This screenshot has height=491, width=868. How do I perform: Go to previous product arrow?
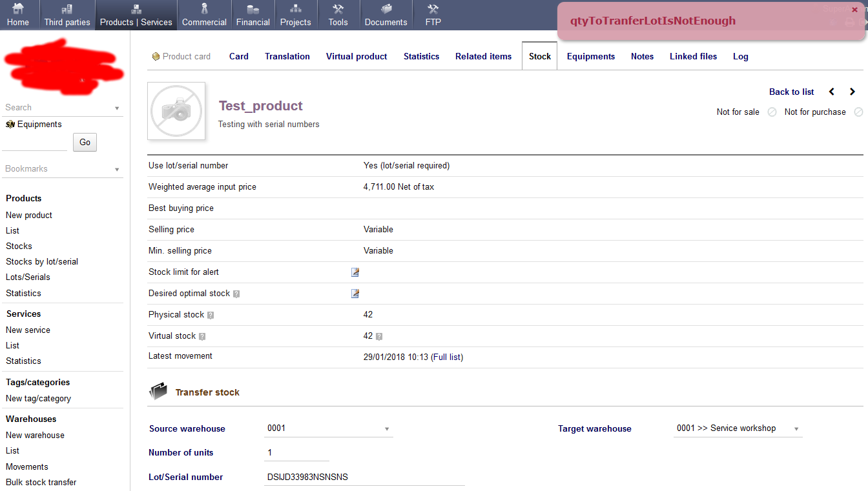tap(832, 92)
